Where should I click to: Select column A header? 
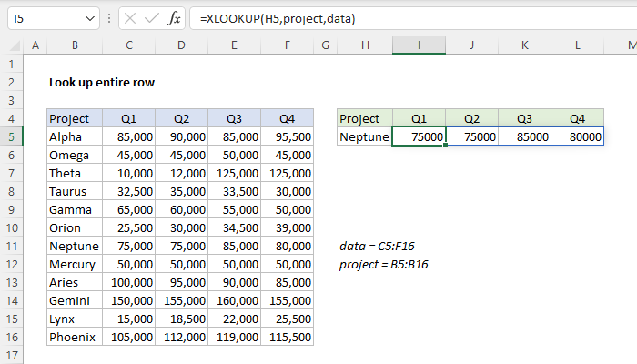(x=35, y=45)
